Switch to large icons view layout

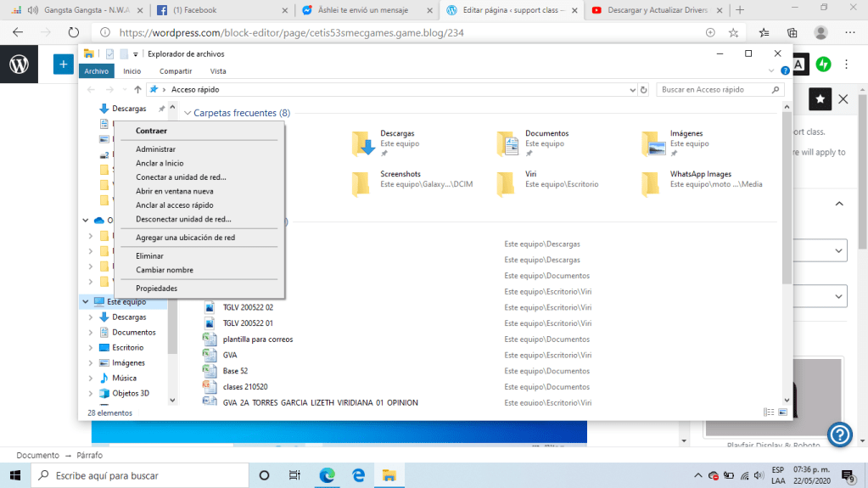point(782,412)
